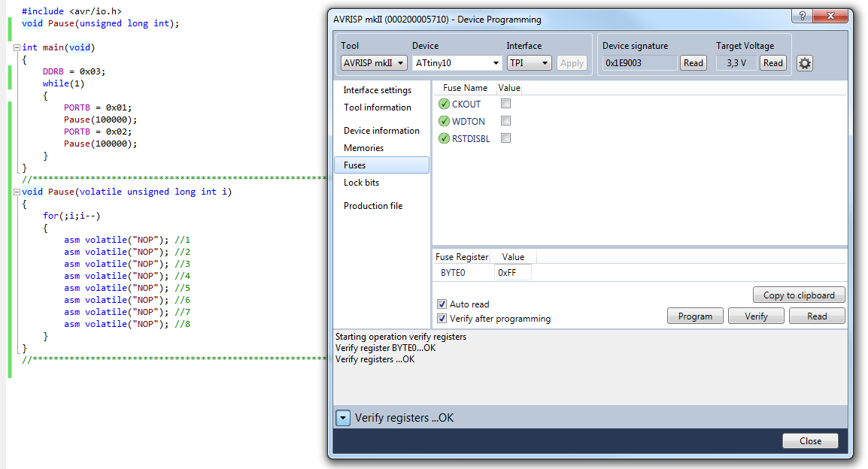Image resolution: width=868 pixels, height=469 pixels.
Task: Open Interface settings page
Action: coord(378,90)
